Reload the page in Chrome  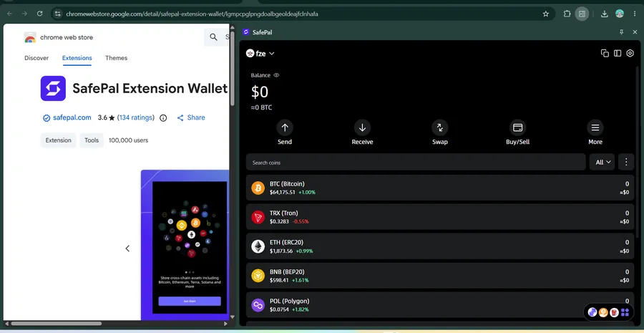(x=40, y=14)
